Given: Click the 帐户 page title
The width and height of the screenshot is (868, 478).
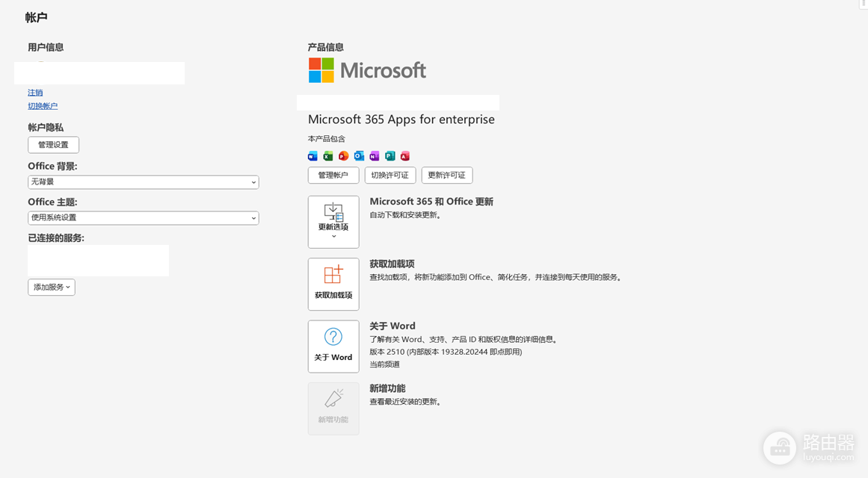Looking at the screenshot, I should [x=36, y=18].
